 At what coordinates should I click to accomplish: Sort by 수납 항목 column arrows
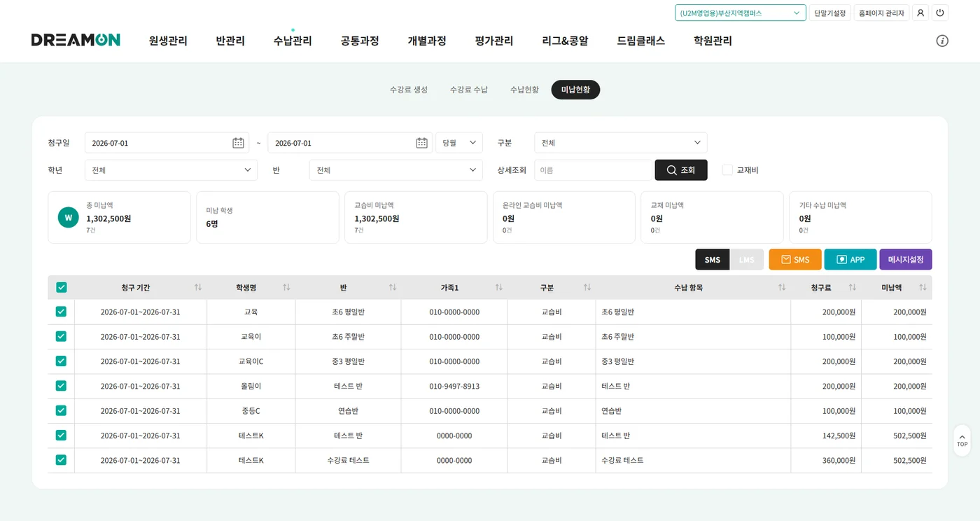click(x=782, y=288)
